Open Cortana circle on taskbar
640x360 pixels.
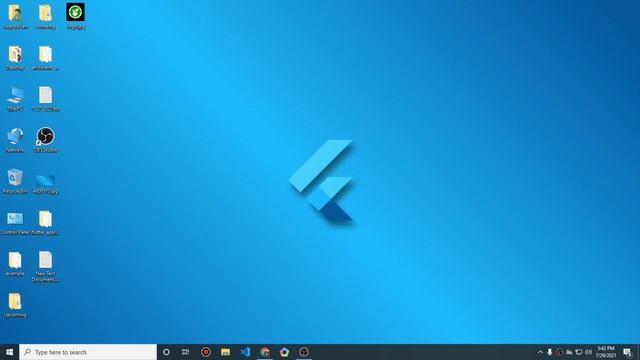(166, 352)
